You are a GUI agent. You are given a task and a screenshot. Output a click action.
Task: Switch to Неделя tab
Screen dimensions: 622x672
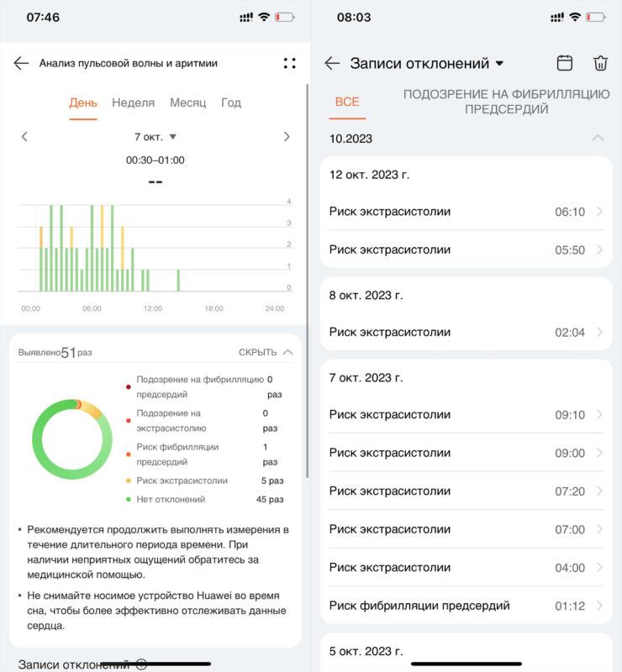pyautogui.click(x=133, y=102)
